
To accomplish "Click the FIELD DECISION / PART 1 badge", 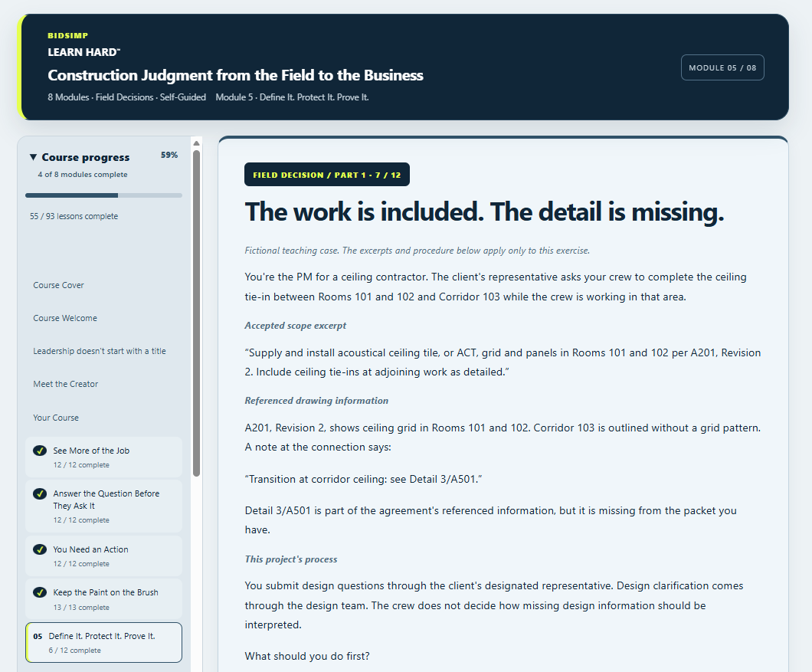I will coord(327,175).
